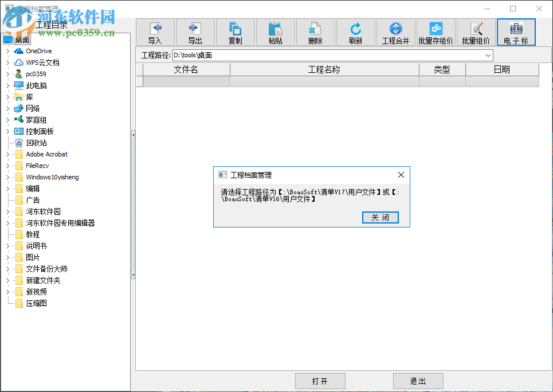Click the 粘贴 paste icon
553x392 pixels.
[275, 32]
